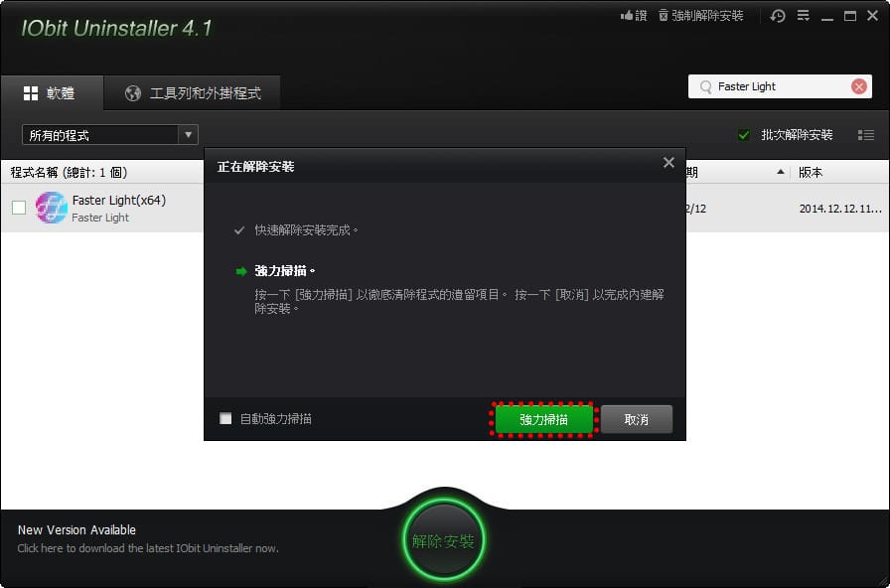Click version 2014.12.12.11 cell
The width and height of the screenshot is (890, 588).
pyautogui.click(x=840, y=209)
